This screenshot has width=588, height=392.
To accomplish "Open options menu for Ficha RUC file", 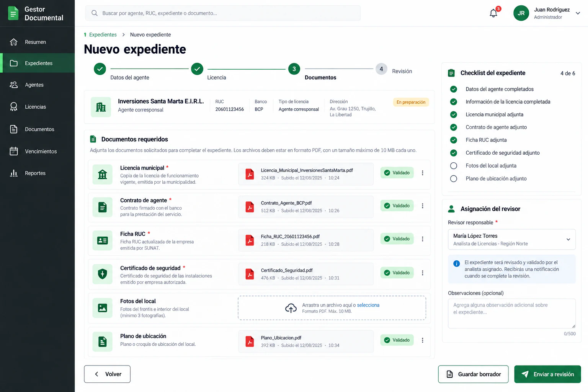I will coord(423,239).
